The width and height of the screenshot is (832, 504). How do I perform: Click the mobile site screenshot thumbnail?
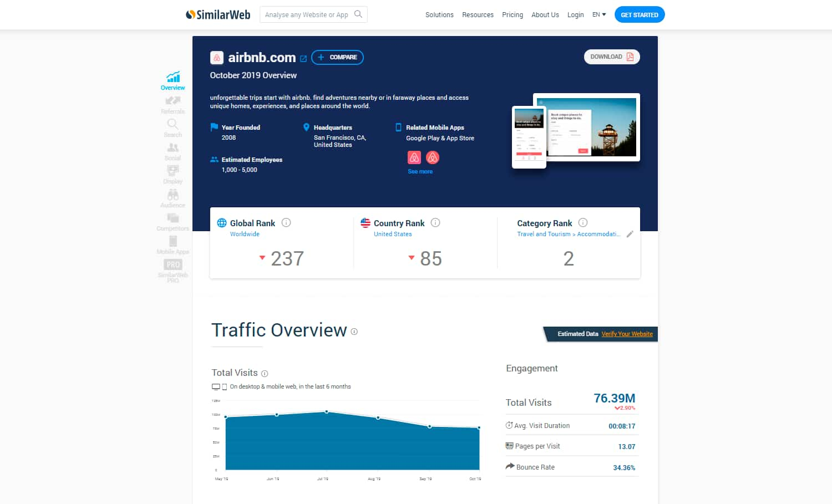tap(529, 136)
